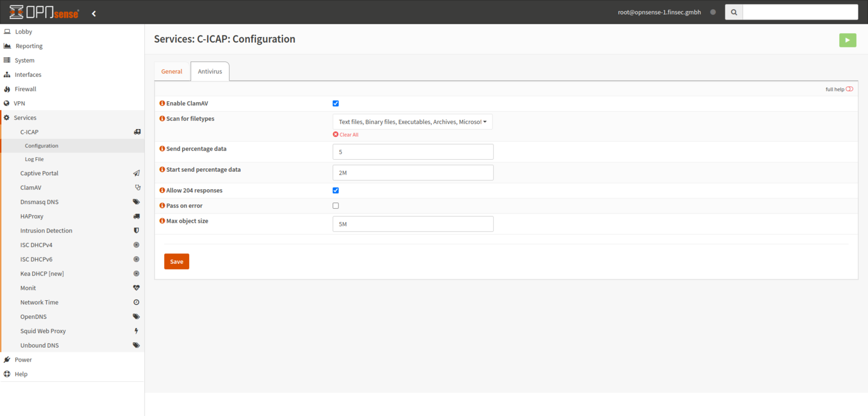Enable the Pass on error checkbox
Image resolution: width=868 pixels, height=416 pixels.
(336, 206)
